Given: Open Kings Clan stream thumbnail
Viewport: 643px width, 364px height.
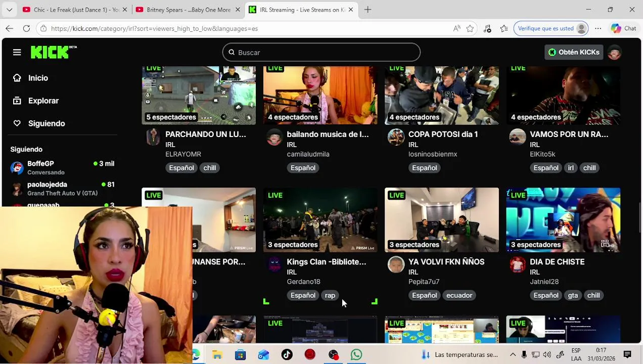Looking at the screenshot, I should coord(320,220).
